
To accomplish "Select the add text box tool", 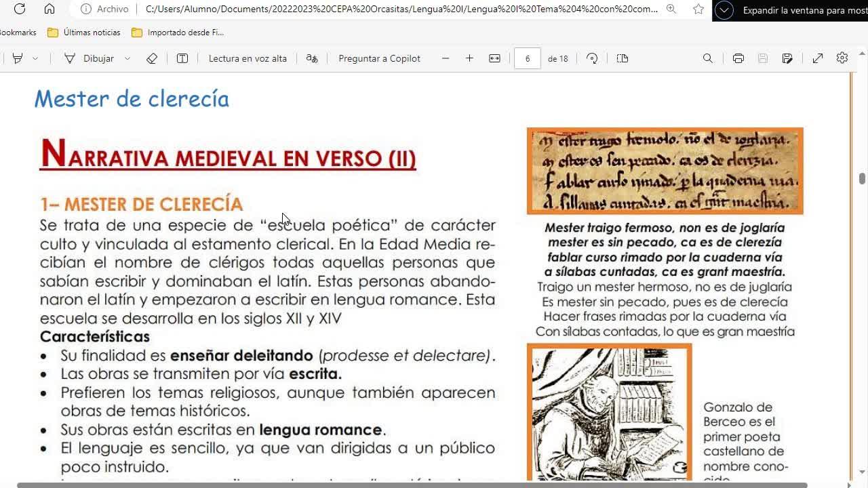I will click(x=182, y=58).
